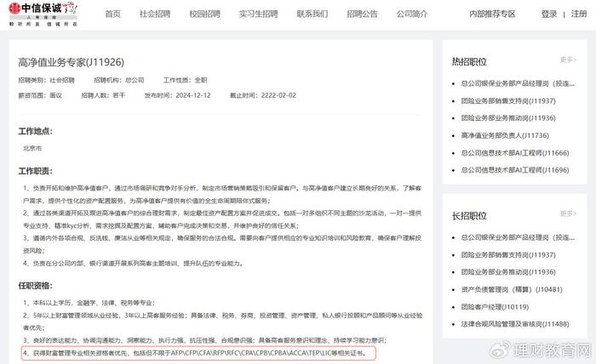Open 团险业务部销售支持岗(J11937) under 热招职位
This screenshot has width=596, height=364.
coord(508,101)
